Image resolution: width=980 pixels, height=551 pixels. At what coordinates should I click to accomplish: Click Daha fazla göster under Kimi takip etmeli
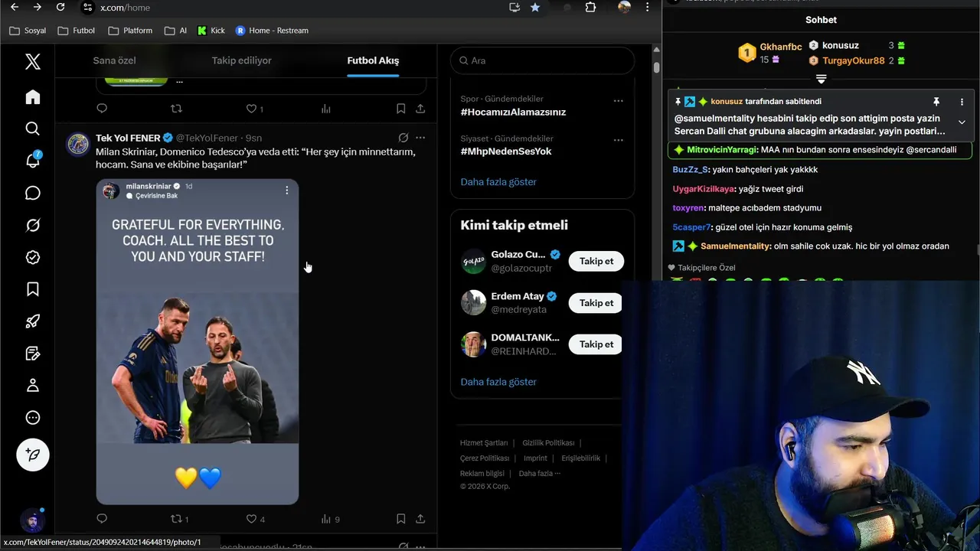coord(498,382)
